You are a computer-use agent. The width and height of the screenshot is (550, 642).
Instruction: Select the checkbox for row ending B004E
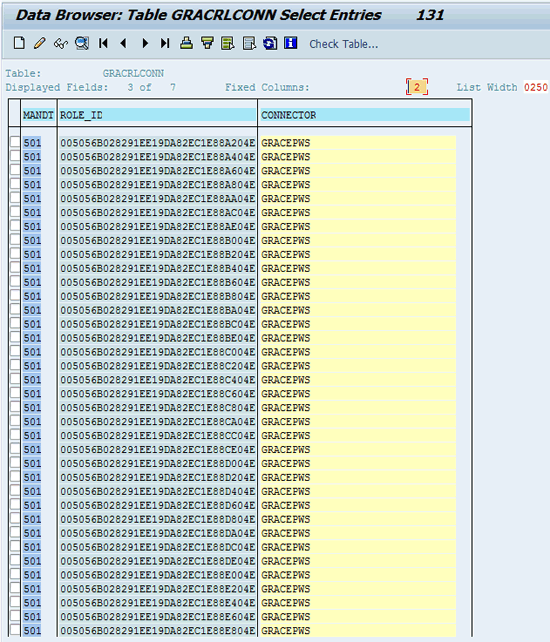click(x=15, y=239)
